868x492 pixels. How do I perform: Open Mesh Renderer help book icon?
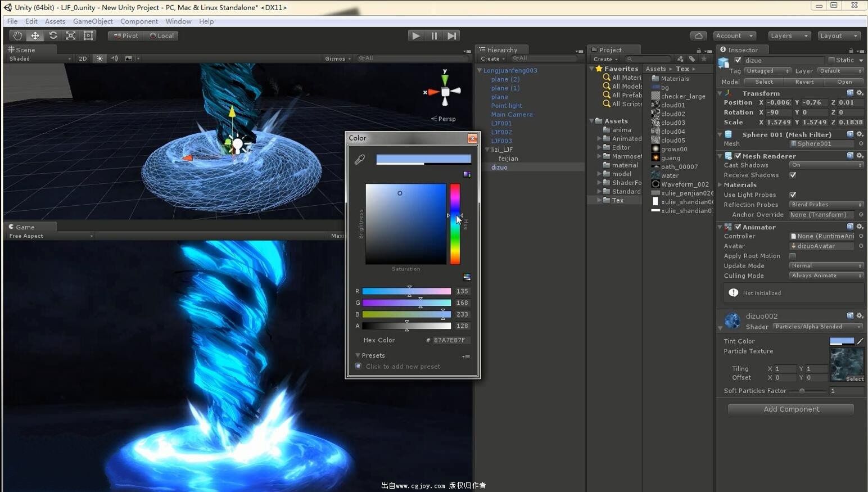coord(850,156)
